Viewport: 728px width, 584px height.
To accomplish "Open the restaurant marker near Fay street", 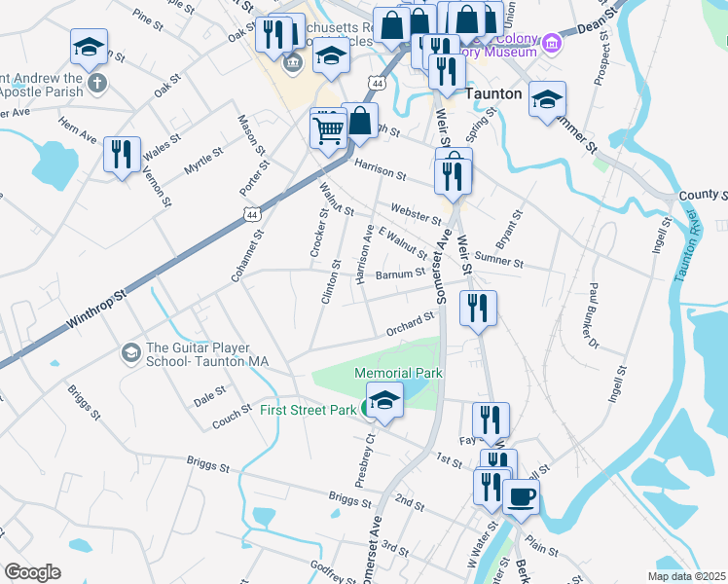I will [491, 423].
